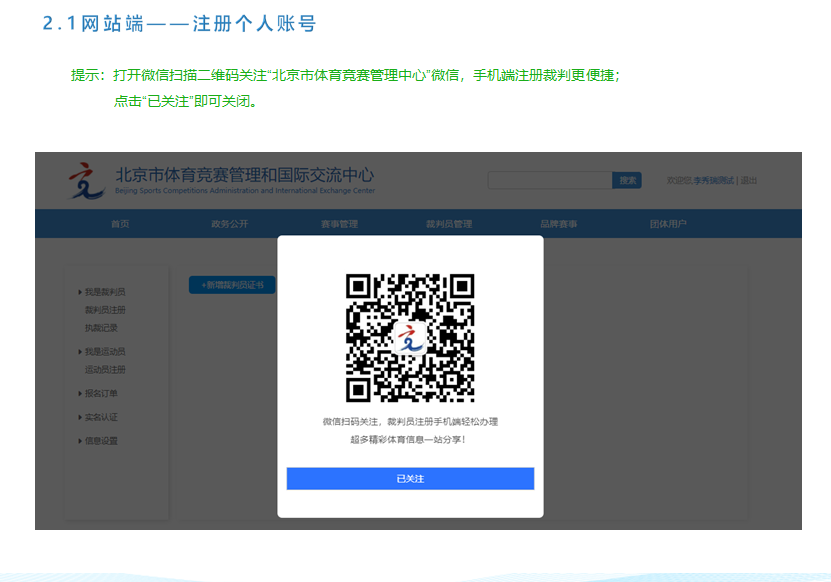Open the 裁判员管理 navigation menu
Screen dimensions: 831x582
[449, 224]
